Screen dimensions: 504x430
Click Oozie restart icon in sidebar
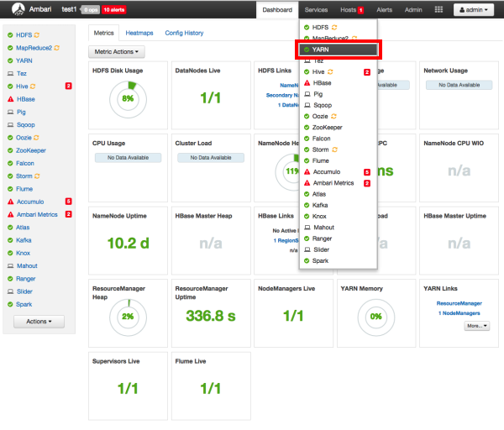[36, 138]
